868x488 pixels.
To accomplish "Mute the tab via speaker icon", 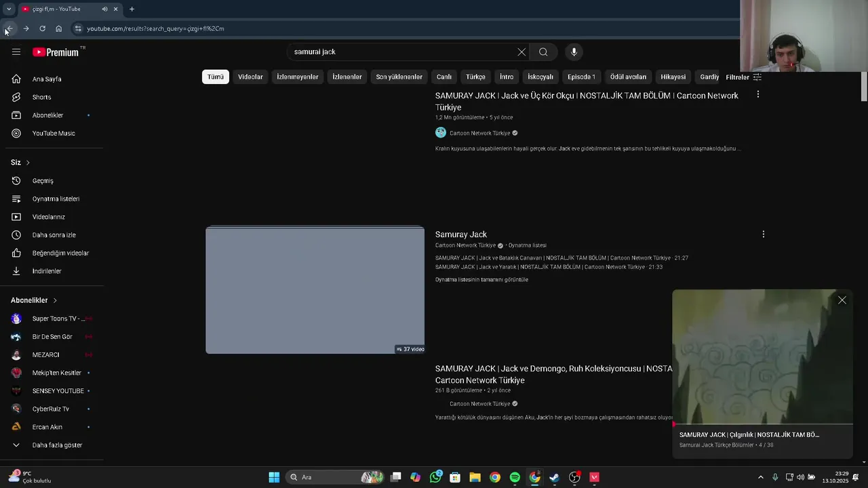I will [104, 9].
